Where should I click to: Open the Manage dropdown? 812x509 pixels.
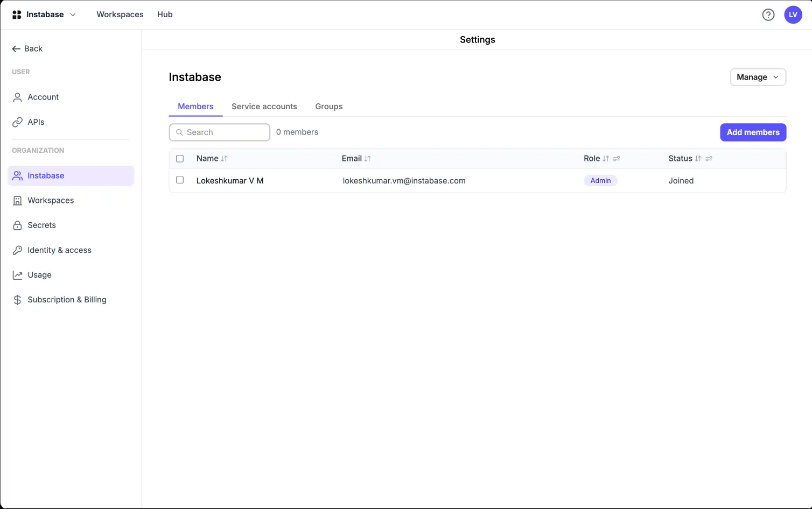pyautogui.click(x=758, y=77)
